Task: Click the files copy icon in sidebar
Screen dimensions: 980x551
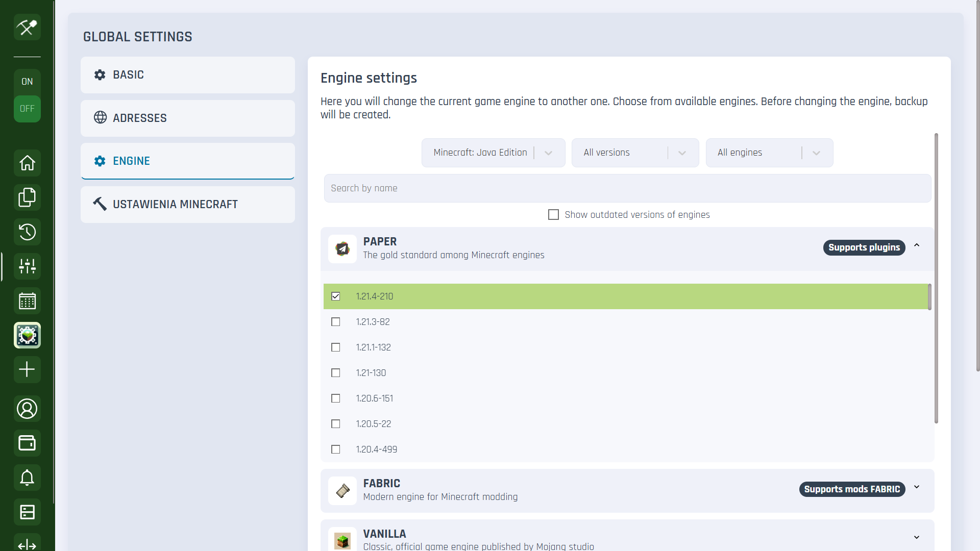Action: coord(27,197)
